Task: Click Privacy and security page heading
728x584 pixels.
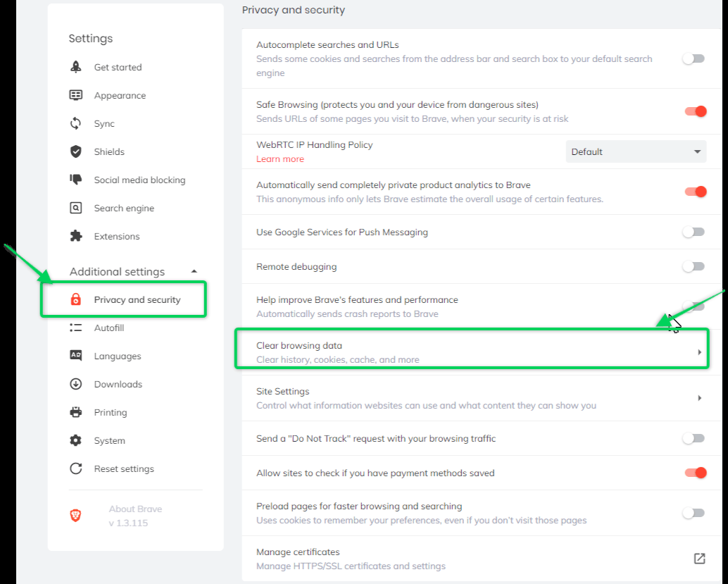Action: [294, 10]
